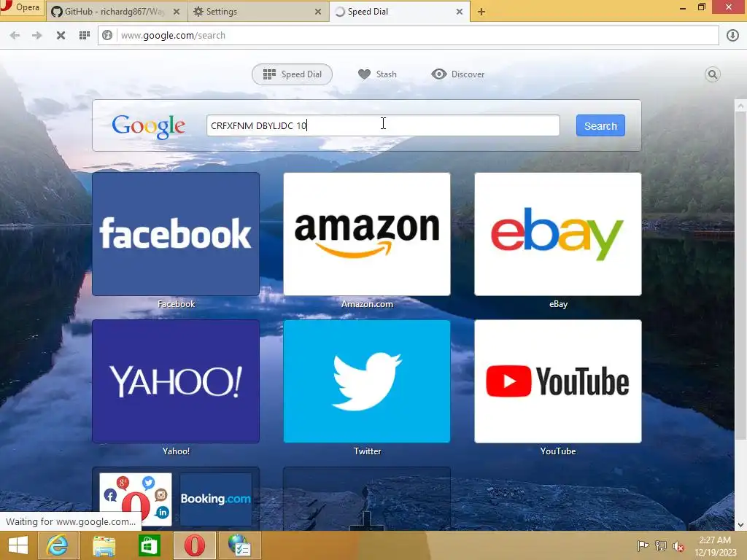The width and height of the screenshot is (747, 560).
Task: Go back to previous page
Action: [x=15, y=35]
